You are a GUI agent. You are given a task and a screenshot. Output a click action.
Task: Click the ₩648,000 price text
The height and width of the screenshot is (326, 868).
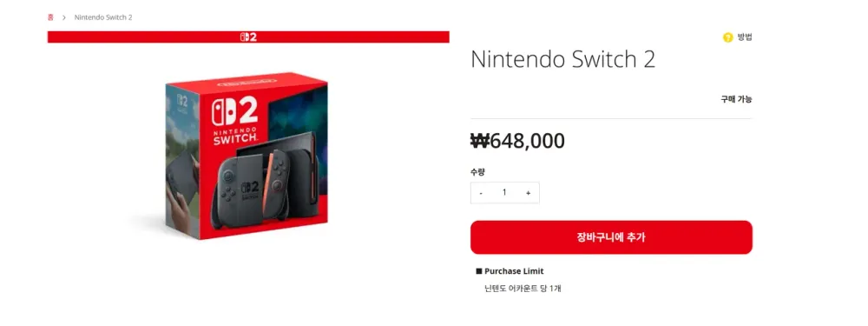(517, 142)
